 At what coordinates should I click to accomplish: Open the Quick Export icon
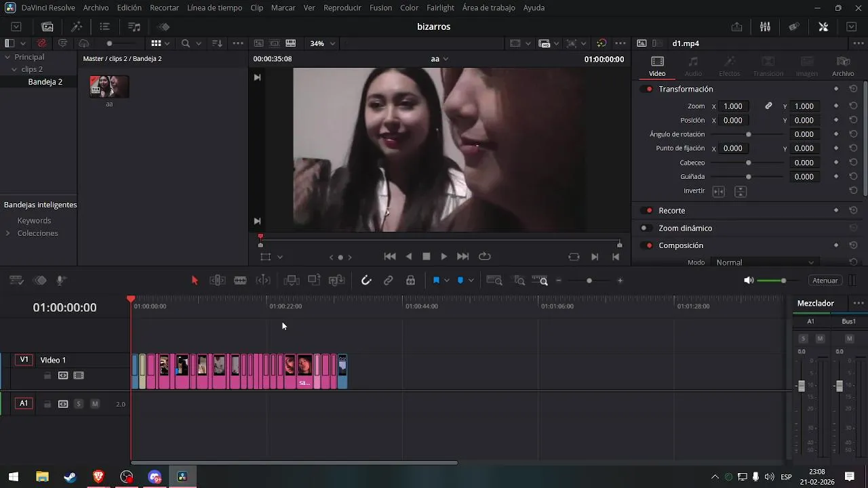(x=736, y=26)
